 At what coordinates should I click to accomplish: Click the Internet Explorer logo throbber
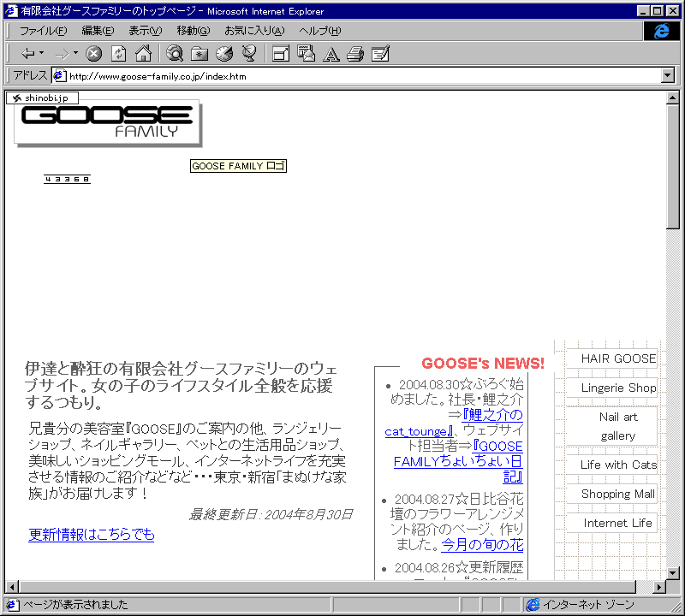click(661, 31)
